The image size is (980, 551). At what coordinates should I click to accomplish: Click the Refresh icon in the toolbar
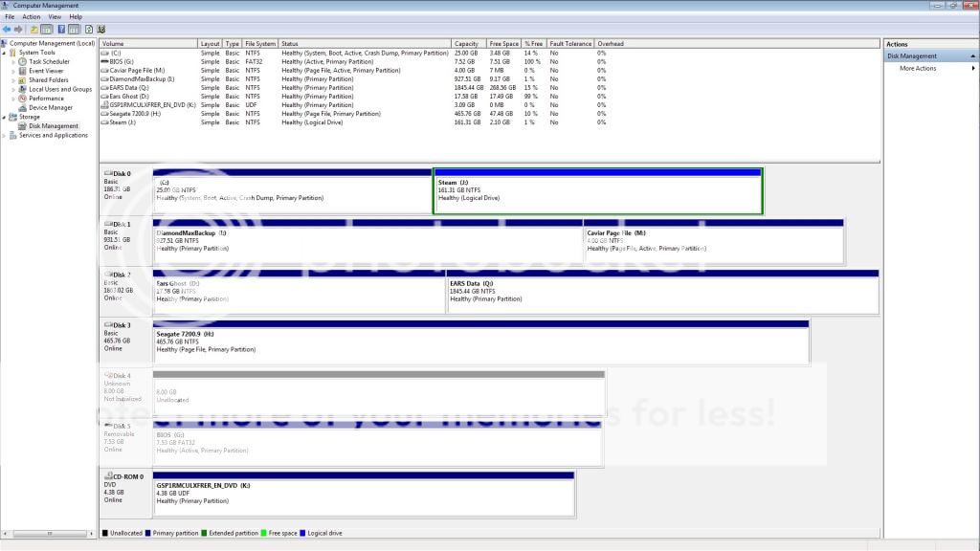[86, 29]
